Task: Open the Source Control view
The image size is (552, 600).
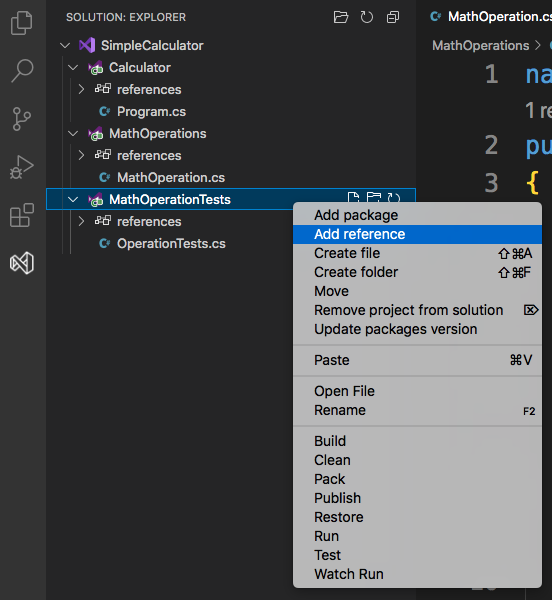Action: pos(21,119)
